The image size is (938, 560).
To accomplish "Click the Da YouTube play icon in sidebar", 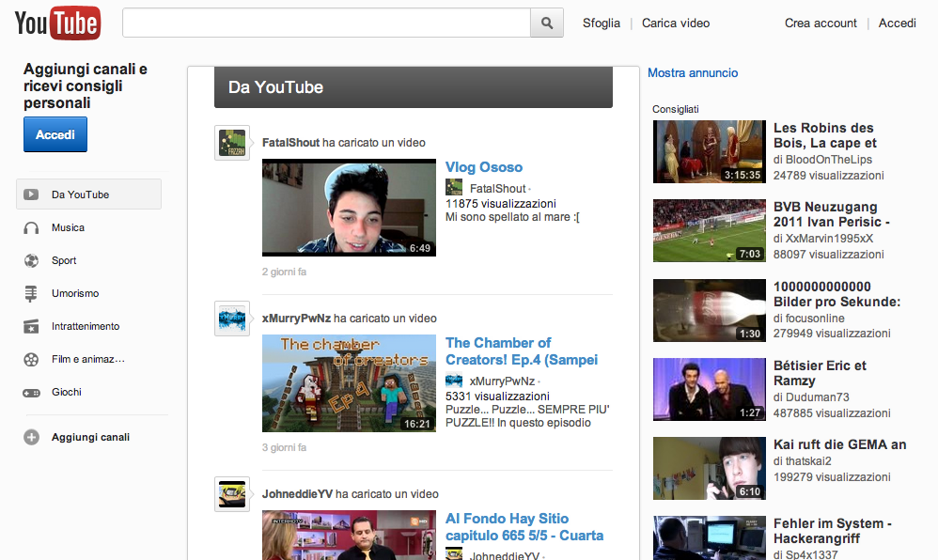I will 31,194.
